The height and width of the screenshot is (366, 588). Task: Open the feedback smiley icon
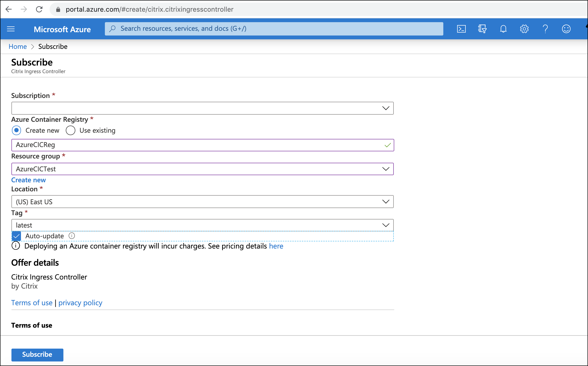pyautogui.click(x=566, y=29)
